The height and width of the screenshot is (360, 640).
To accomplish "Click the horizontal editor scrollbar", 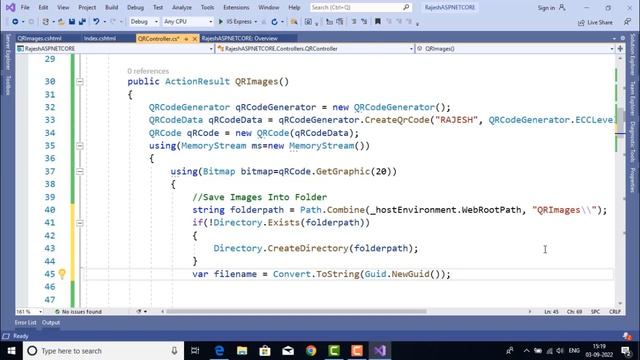I will tap(296, 311).
